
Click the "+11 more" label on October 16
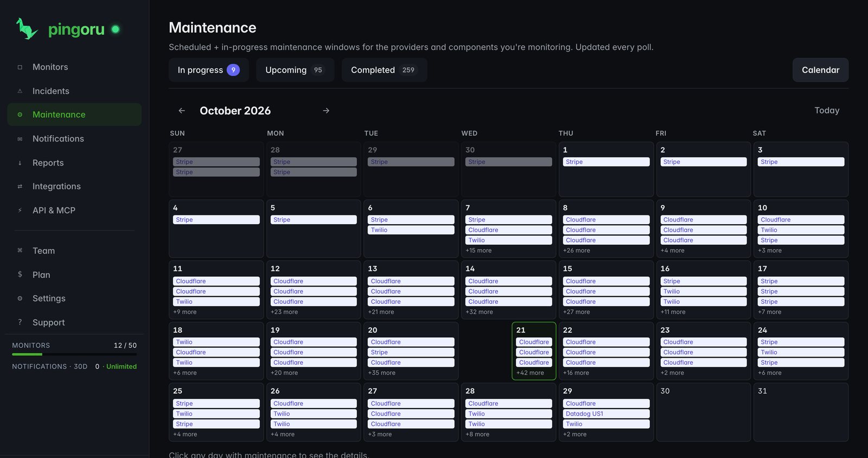click(x=673, y=312)
